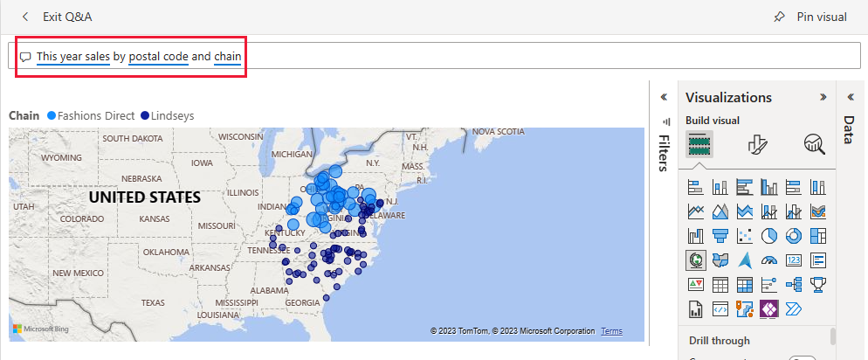This screenshot has width=868, height=360.
Task: Select the ArcGIS Maps visual
Action: point(745,309)
